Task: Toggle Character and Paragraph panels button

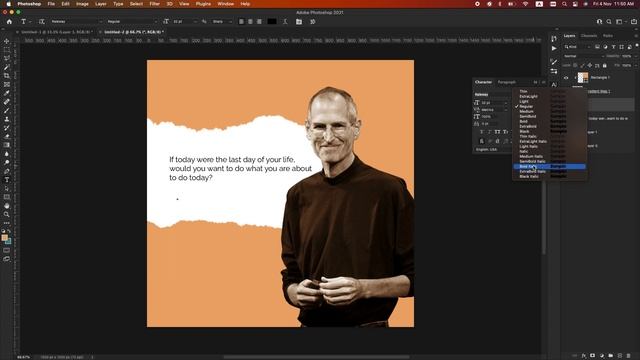Action: coord(299,22)
